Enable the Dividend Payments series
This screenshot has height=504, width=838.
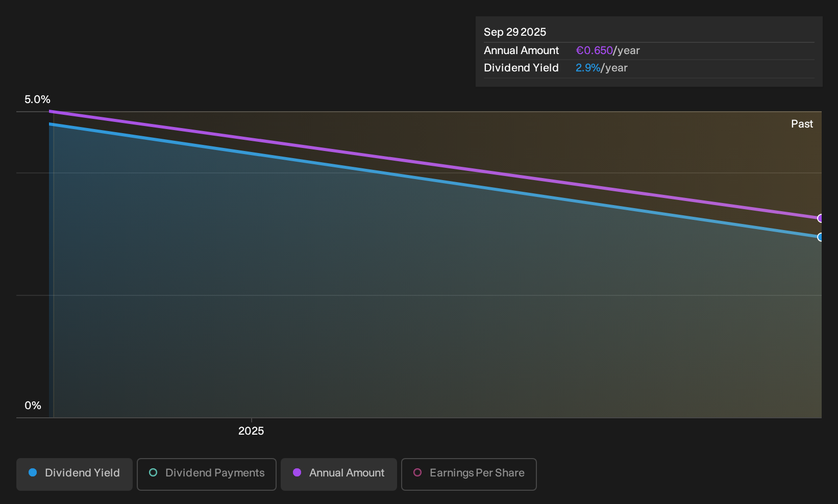[x=207, y=474]
